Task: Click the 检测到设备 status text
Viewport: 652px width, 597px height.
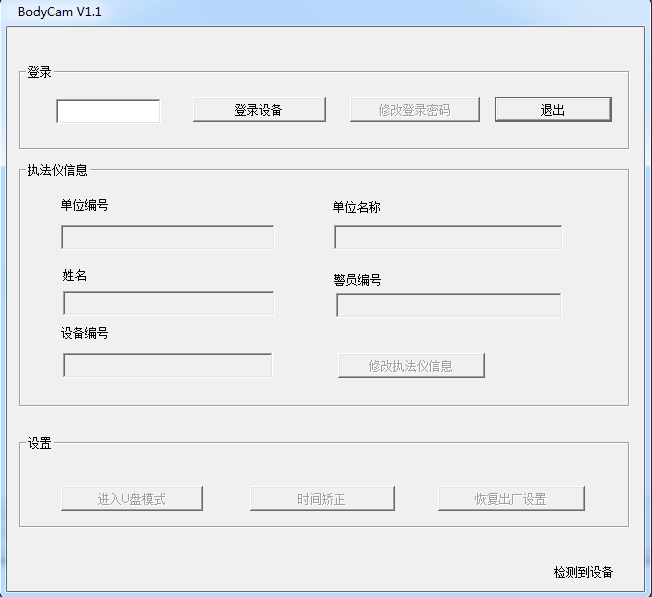Action: click(583, 573)
